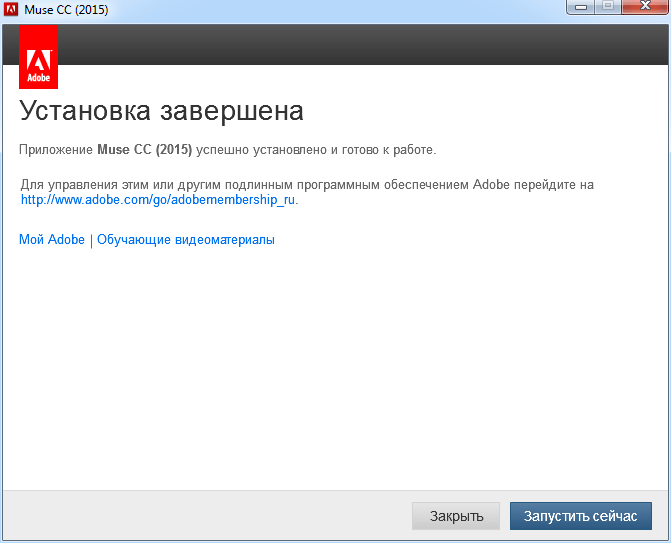The width and height of the screenshot is (671, 543).
Task: Click the red Adobe logo in header
Action: [38, 57]
